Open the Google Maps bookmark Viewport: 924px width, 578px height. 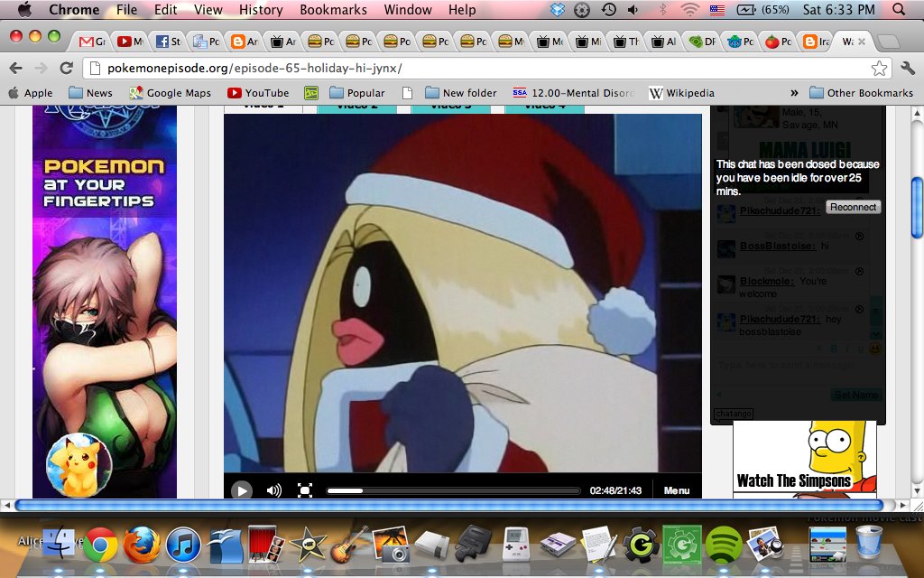tap(171, 93)
